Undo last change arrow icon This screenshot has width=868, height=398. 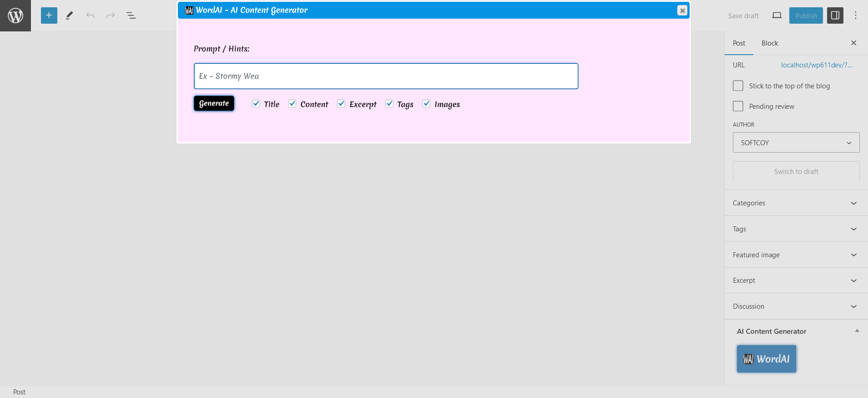[90, 15]
